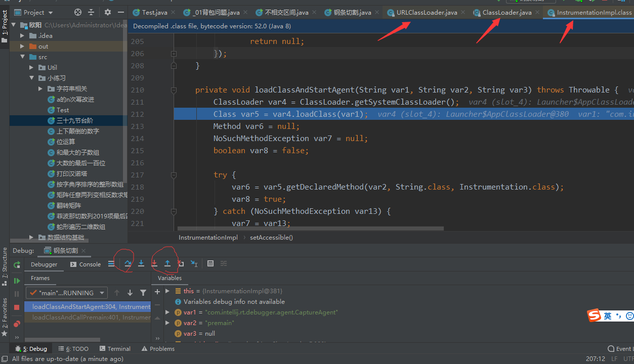634x364 pixels.
Task: Toggle the frames filter funnel icon
Action: 143,293
